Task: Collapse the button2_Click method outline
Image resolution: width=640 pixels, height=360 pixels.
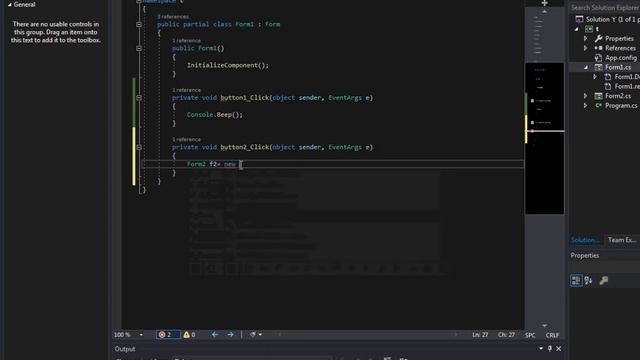Action: click(139, 147)
